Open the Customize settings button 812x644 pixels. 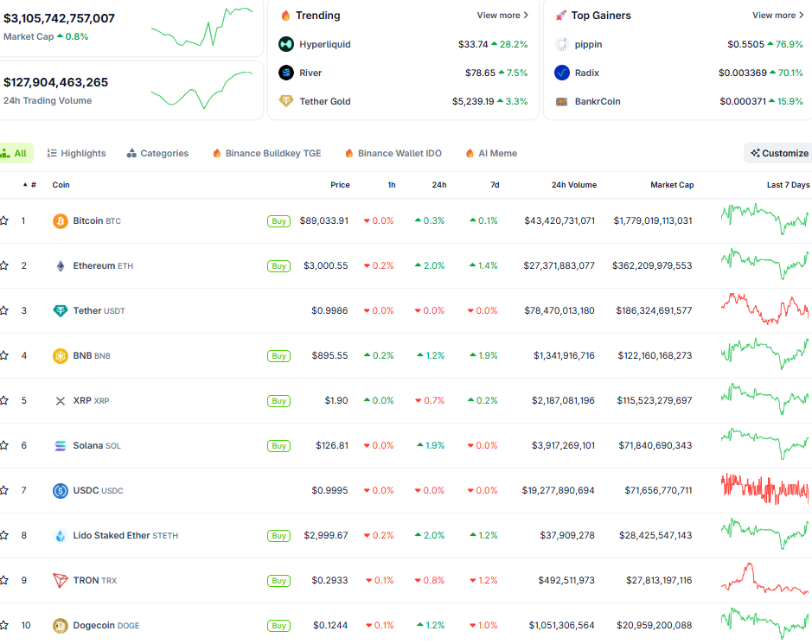point(777,152)
